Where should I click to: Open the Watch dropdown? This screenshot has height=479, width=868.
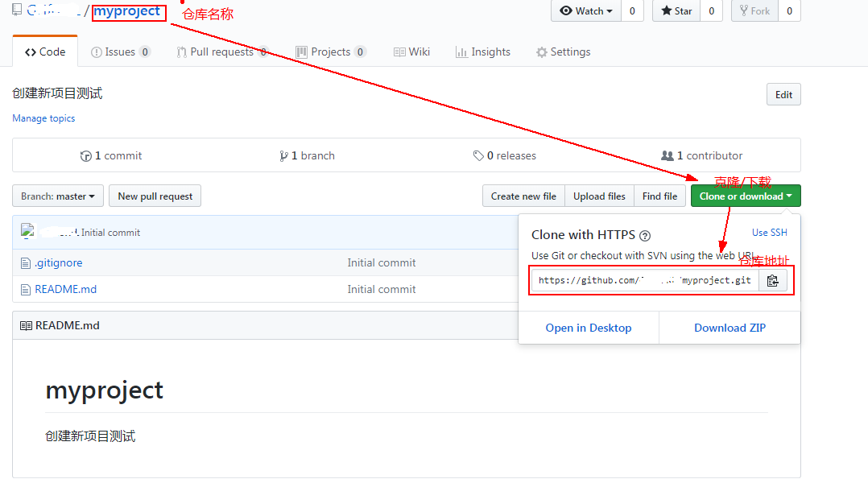(x=586, y=11)
